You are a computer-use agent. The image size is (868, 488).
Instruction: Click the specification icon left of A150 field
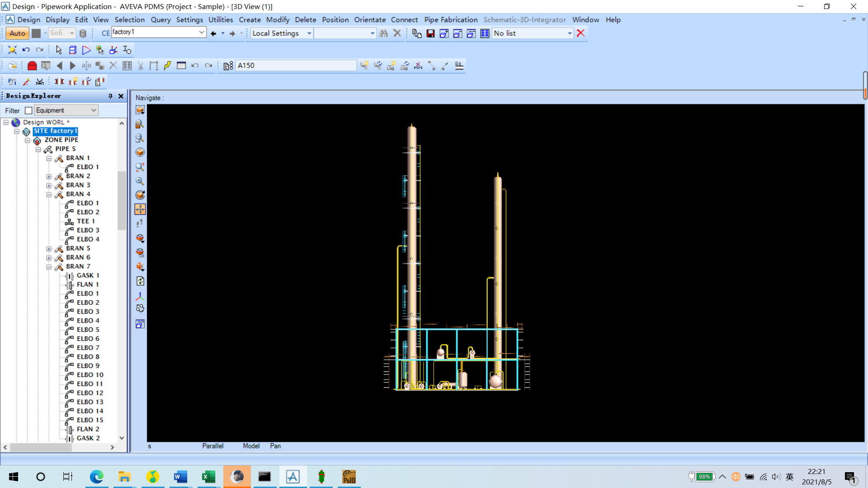tap(228, 66)
